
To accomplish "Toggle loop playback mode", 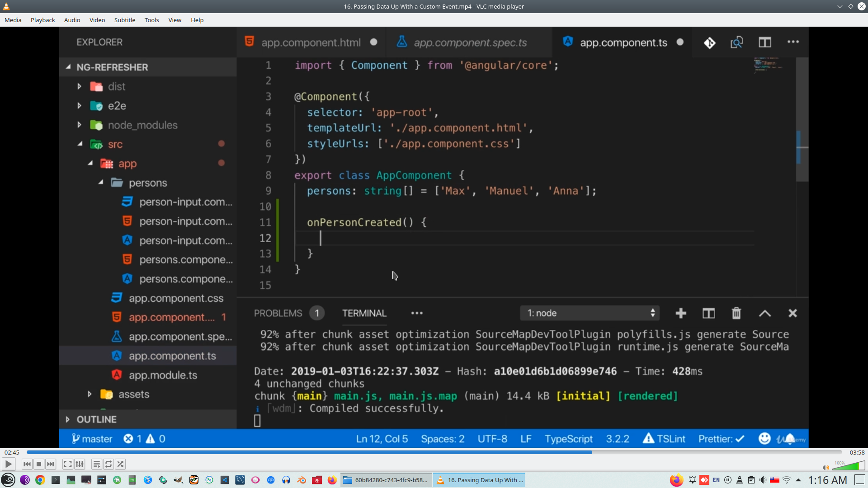I will point(108,464).
